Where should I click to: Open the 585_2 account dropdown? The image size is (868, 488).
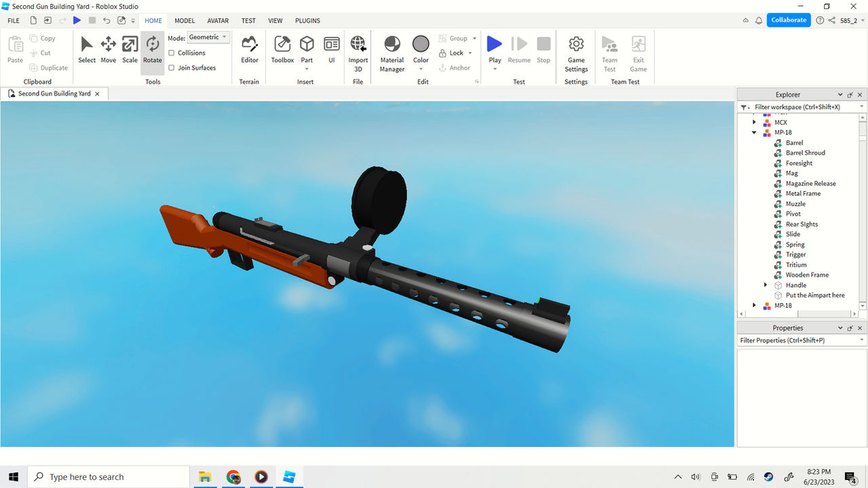tap(852, 21)
